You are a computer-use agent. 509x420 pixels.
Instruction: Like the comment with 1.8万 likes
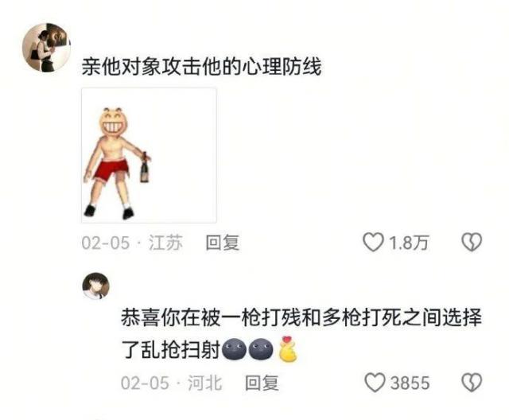[x=373, y=243]
